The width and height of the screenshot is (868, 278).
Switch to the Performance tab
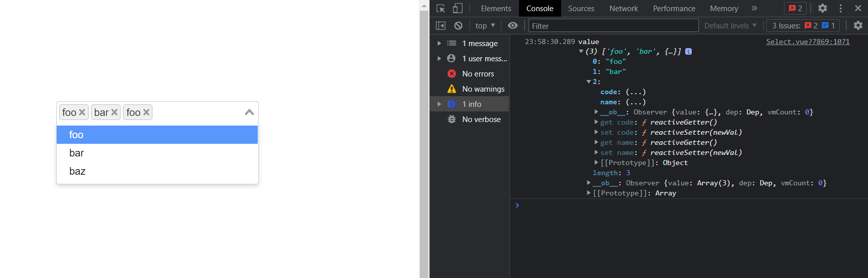[x=674, y=8]
